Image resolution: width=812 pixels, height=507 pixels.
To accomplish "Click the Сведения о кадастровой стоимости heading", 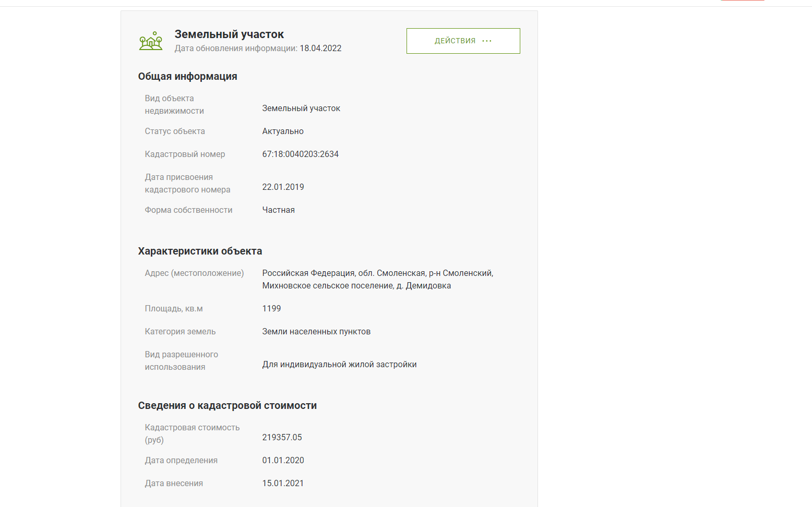I will pos(227,406).
